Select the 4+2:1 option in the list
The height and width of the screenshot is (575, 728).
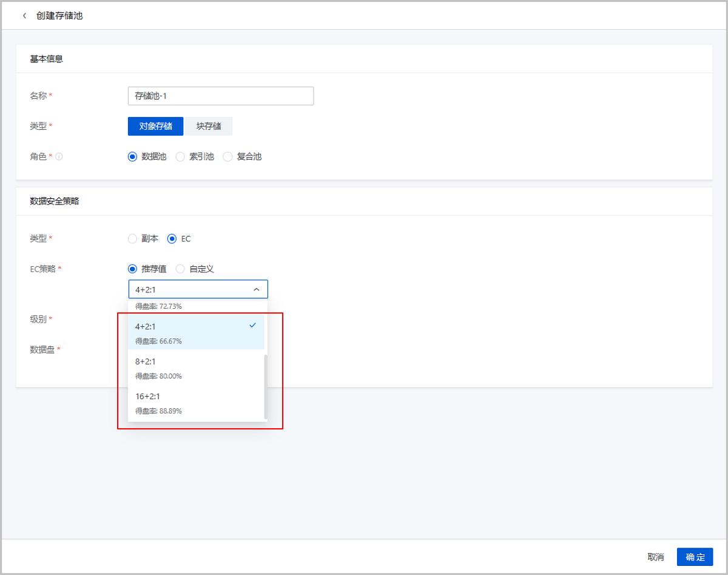pyautogui.click(x=196, y=332)
